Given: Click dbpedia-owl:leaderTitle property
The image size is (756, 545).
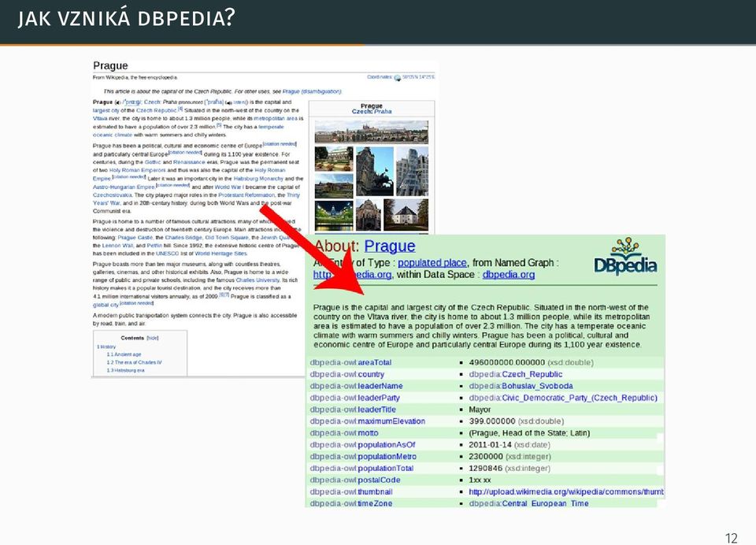Looking at the screenshot, I should point(353,410).
